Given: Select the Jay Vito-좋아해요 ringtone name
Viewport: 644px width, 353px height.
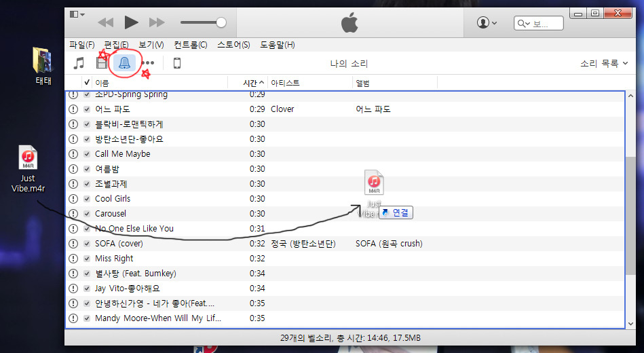Looking at the screenshot, I should coord(128,289).
